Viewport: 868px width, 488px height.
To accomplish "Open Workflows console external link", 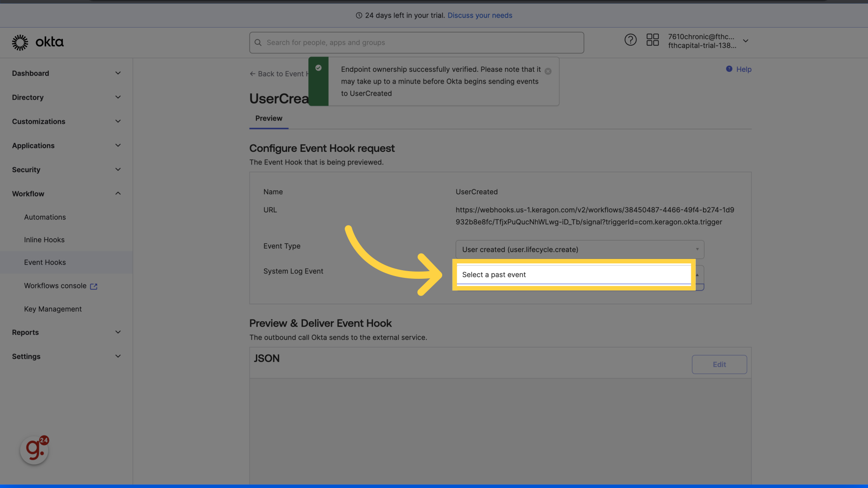I will pyautogui.click(x=61, y=286).
